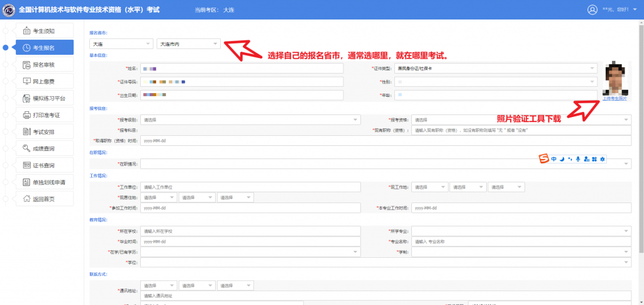Toggle Chinese/English mode in Sogou toolbar
The image size is (644, 305).
tap(553, 159)
